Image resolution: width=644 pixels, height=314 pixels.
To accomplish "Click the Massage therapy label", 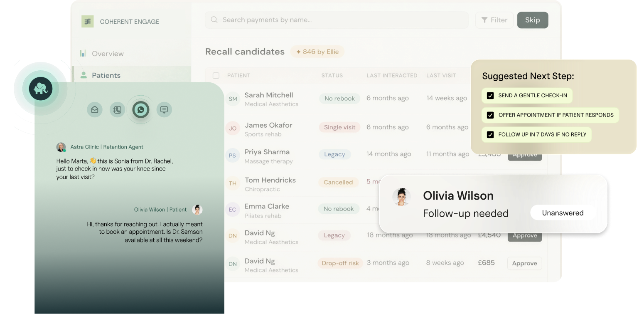I will click(x=269, y=161).
